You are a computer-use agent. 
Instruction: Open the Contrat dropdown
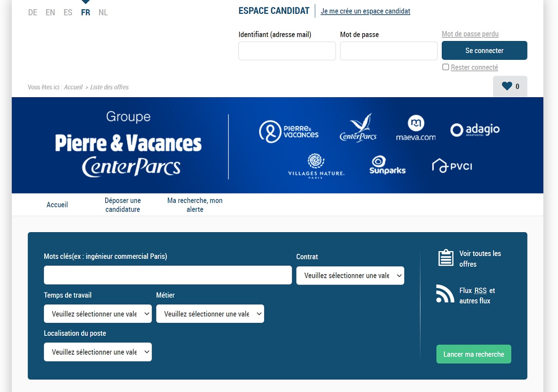[x=350, y=275]
